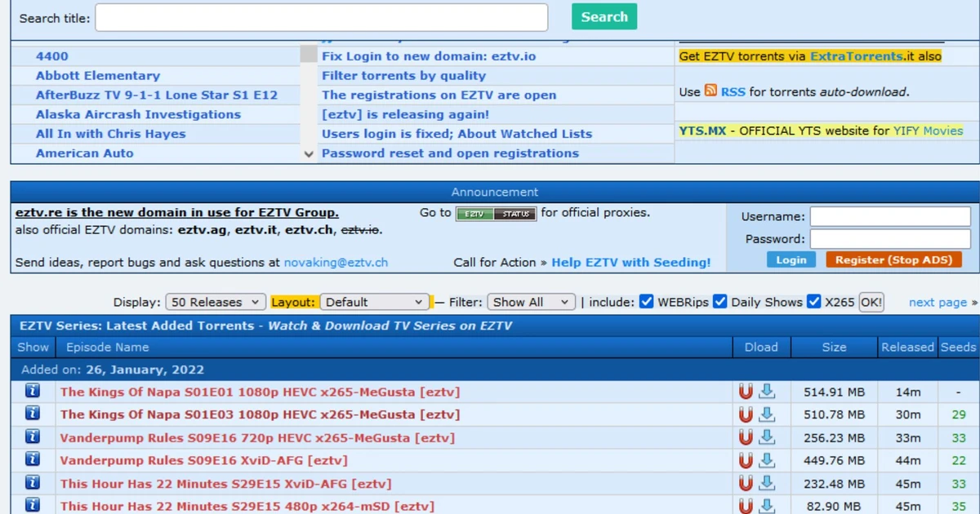Click the chevron below the American Auto list
The width and height of the screenshot is (980, 514).
click(x=309, y=153)
